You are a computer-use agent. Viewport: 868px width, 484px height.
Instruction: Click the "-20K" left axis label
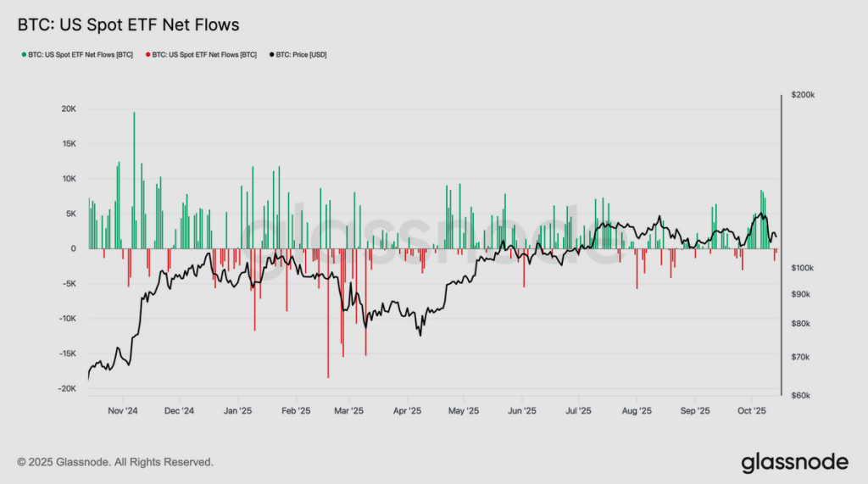tap(67, 388)
